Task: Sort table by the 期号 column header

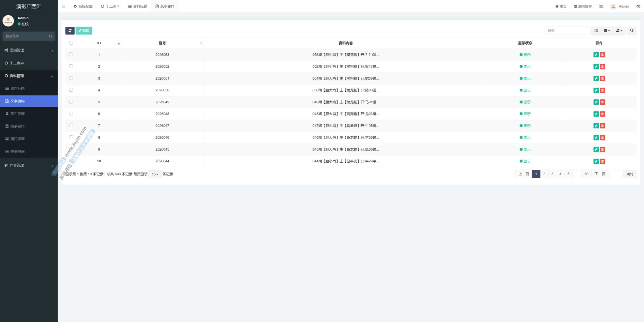Action: 162,43
